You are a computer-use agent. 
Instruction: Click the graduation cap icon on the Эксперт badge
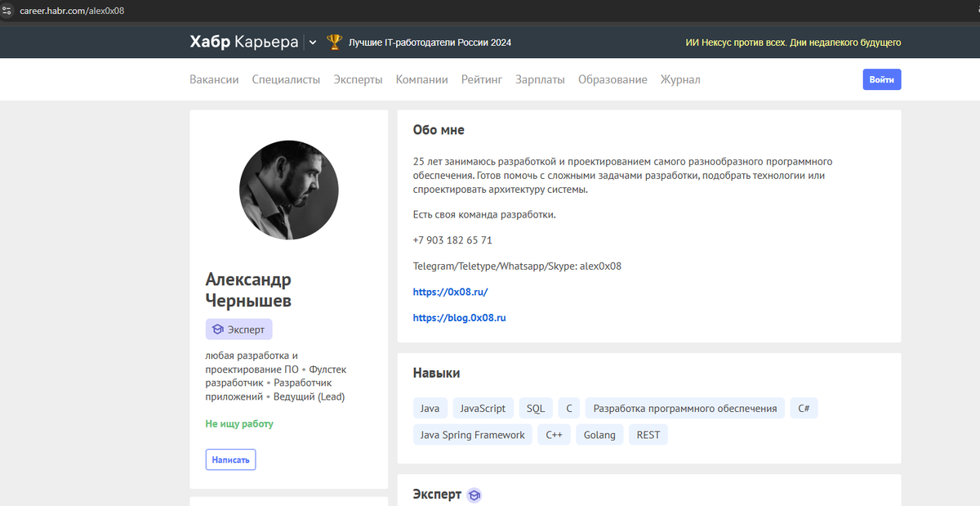click(216, 329)
